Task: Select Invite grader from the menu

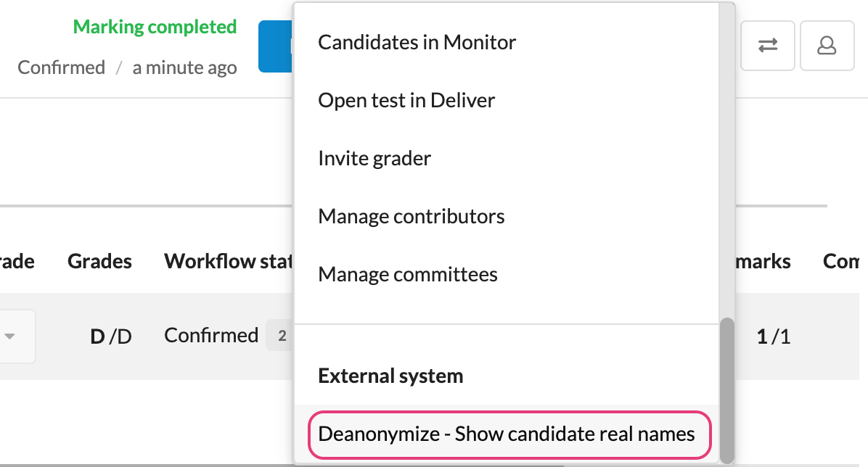Action: pos(374,158)
